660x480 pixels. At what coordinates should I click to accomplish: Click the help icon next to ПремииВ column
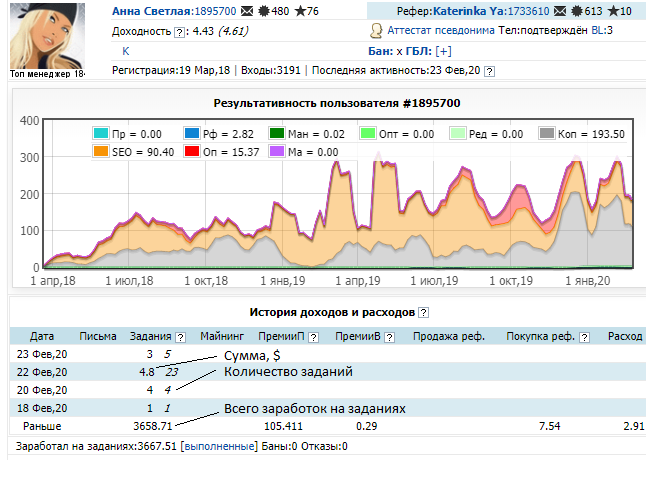pos(388,336)
